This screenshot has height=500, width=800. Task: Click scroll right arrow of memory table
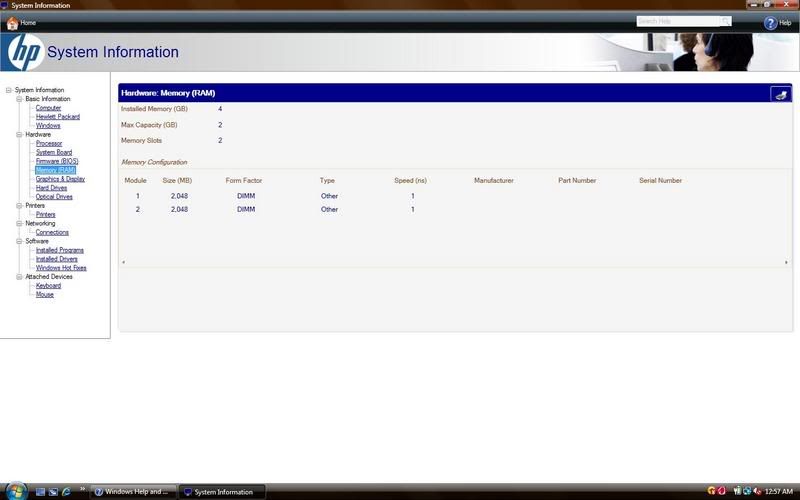(786, 262)
